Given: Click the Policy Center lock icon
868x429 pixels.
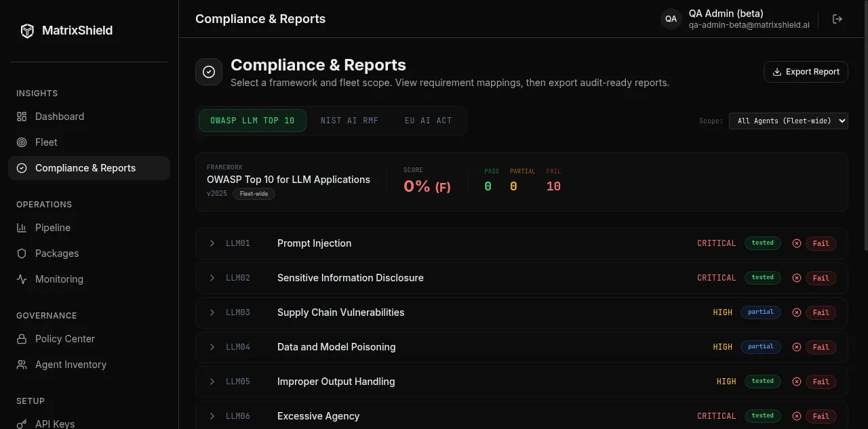Looking at the screenshot, I should tap(22, 339).
